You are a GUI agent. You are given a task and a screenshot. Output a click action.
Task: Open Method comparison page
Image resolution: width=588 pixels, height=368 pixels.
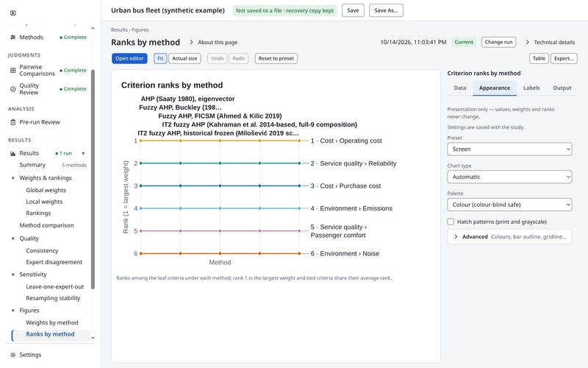tap(46, 225)
